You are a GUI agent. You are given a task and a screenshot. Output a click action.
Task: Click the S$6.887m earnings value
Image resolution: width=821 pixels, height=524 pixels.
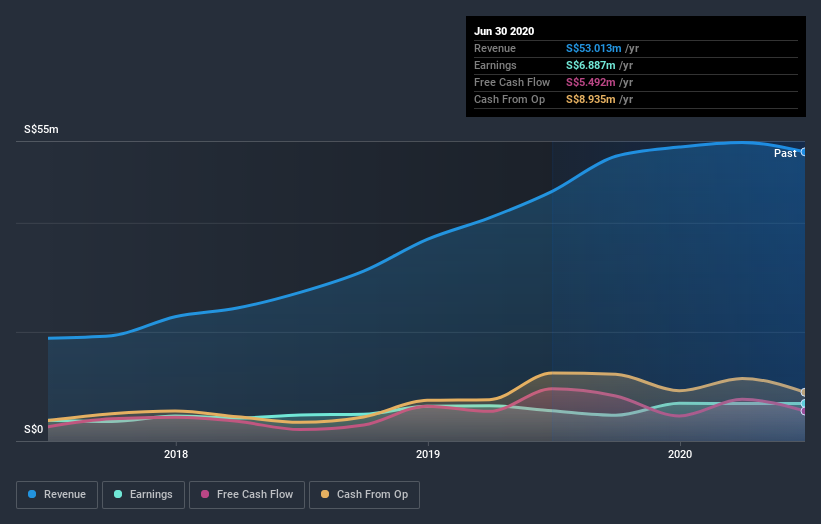click(591, 65)
